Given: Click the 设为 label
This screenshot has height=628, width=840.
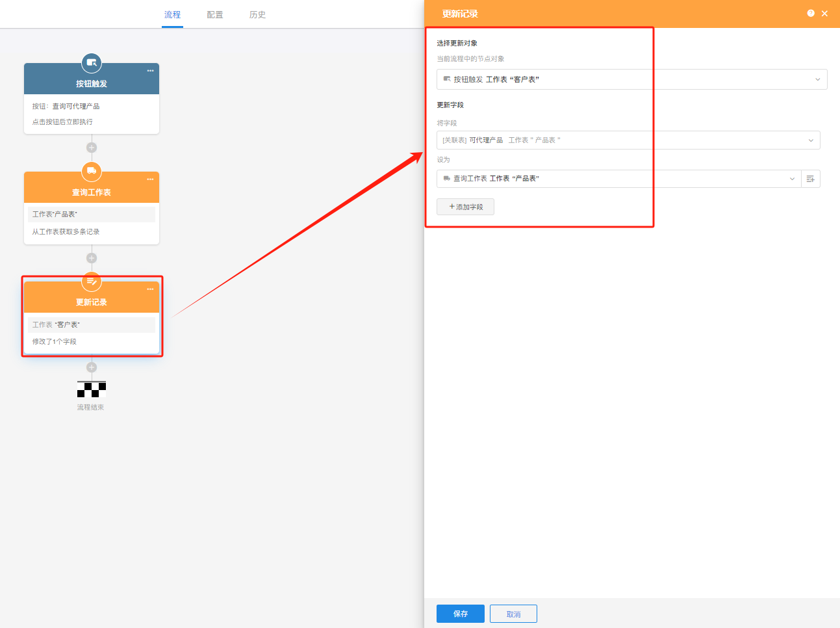Looking at the screenshot, I should pyautogui.click(x=443, y=159).
